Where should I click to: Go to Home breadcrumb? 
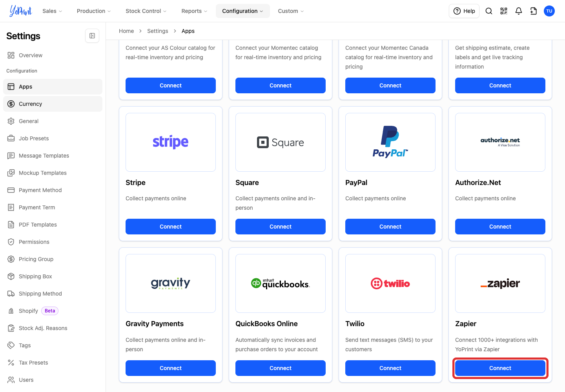[x=126, y=31]
